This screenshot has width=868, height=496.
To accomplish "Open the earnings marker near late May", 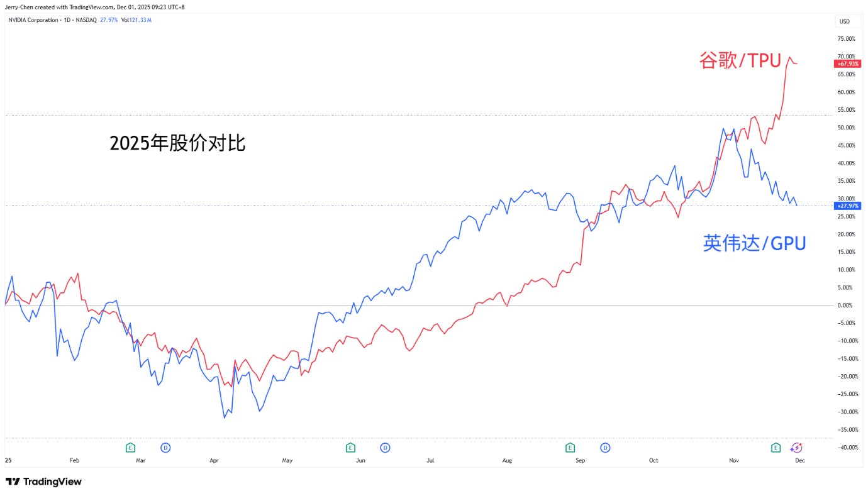I will click(350, 448).
